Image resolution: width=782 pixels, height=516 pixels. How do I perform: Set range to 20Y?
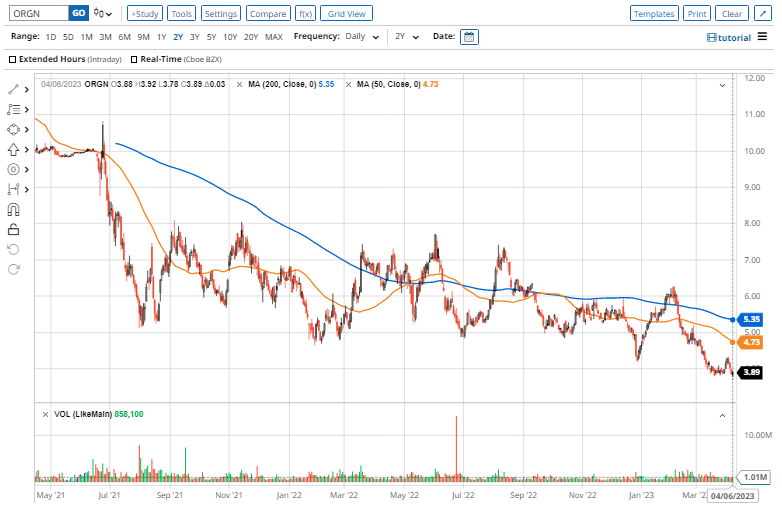click(x=251, y=37)
